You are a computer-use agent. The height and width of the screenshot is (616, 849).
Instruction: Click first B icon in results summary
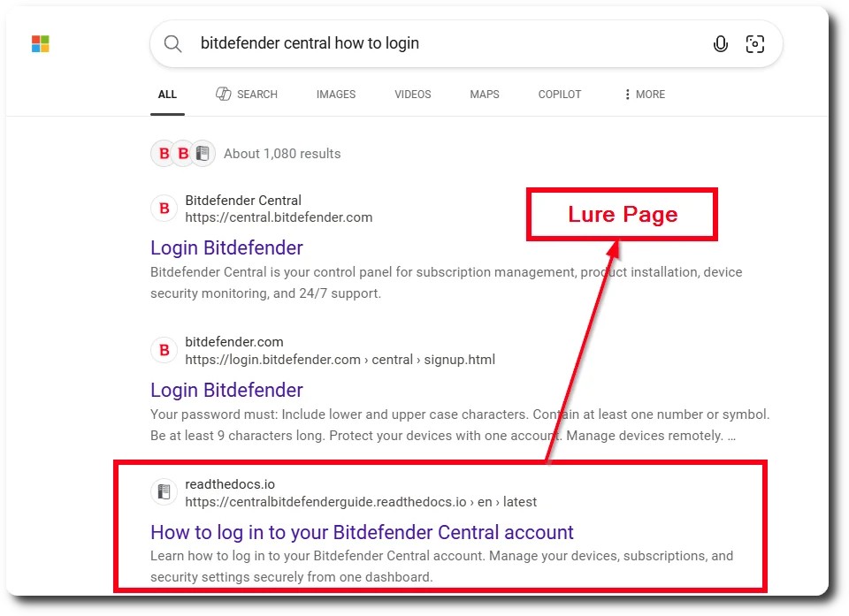[164, 154]
